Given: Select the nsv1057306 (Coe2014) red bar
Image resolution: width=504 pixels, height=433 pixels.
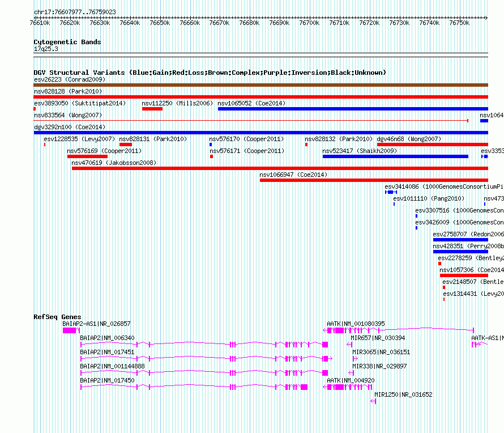Looking at the screenshot, I should pyautogui.click(x=464, y=275).
